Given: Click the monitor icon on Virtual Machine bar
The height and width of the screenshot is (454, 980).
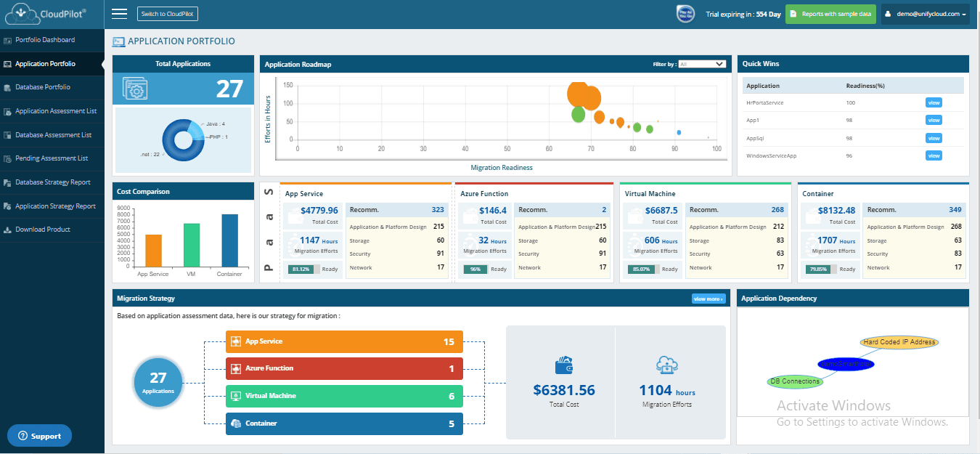Looking at the screenshot, I should tap(235, 396).
